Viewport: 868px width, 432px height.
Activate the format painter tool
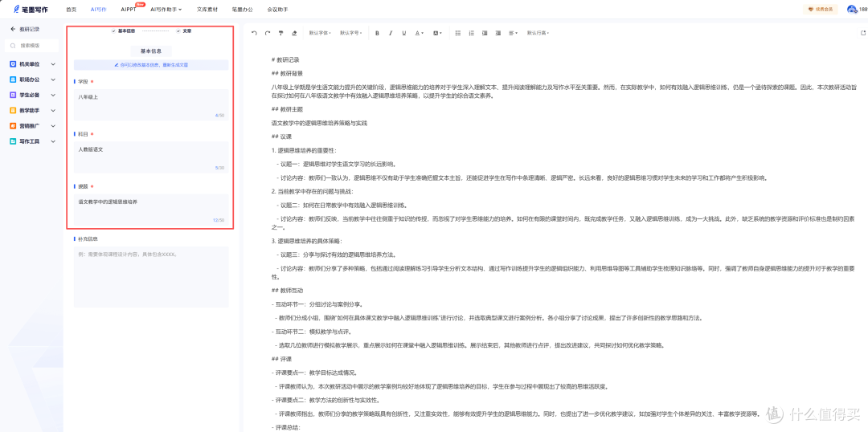point(280,33)
